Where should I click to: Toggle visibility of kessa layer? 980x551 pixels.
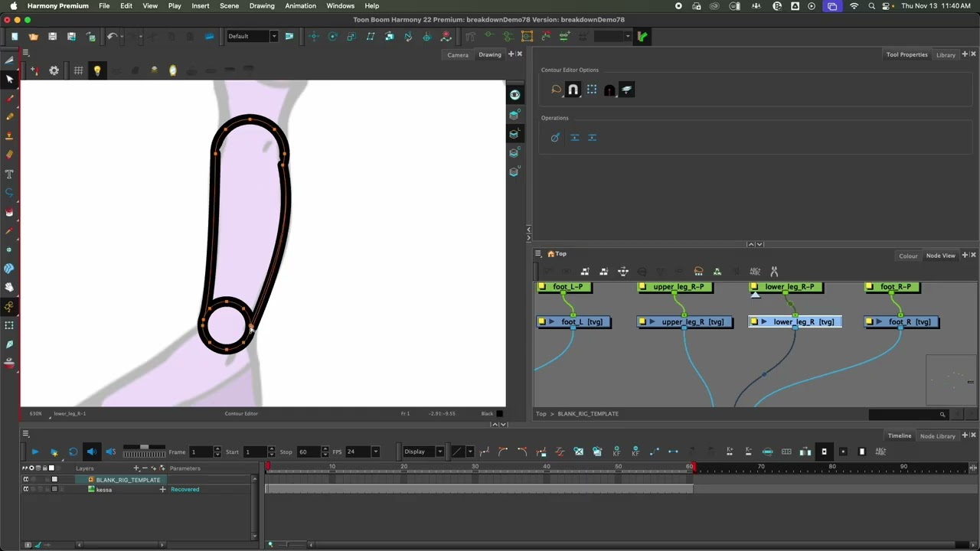25,489
